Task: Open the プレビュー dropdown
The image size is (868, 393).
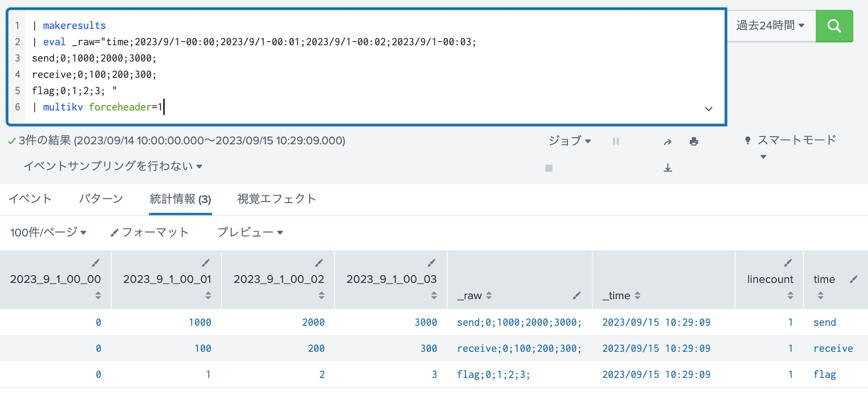Action: point(250,232)
